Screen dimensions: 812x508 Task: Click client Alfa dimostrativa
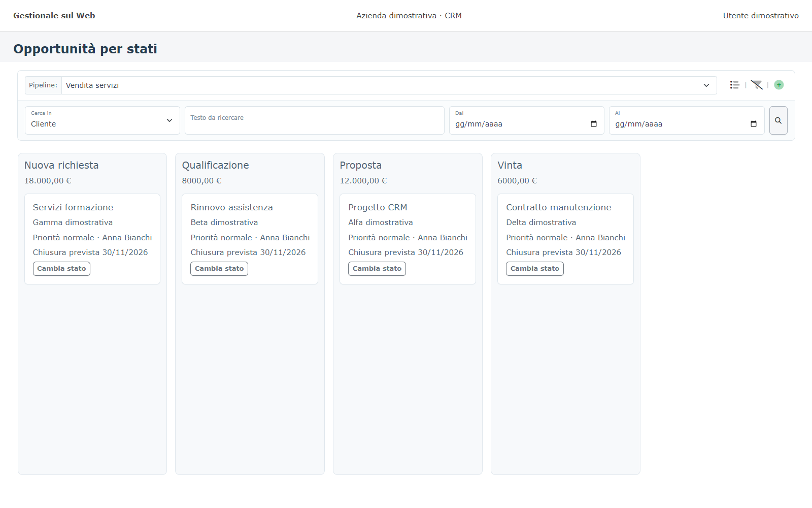click(x=381, y=223)
